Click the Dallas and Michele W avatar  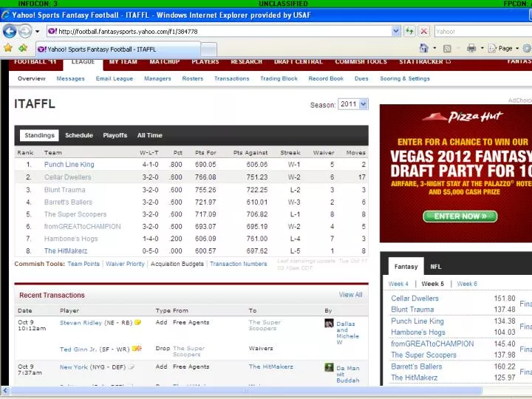pyautogui.click(x=329, y=323)
